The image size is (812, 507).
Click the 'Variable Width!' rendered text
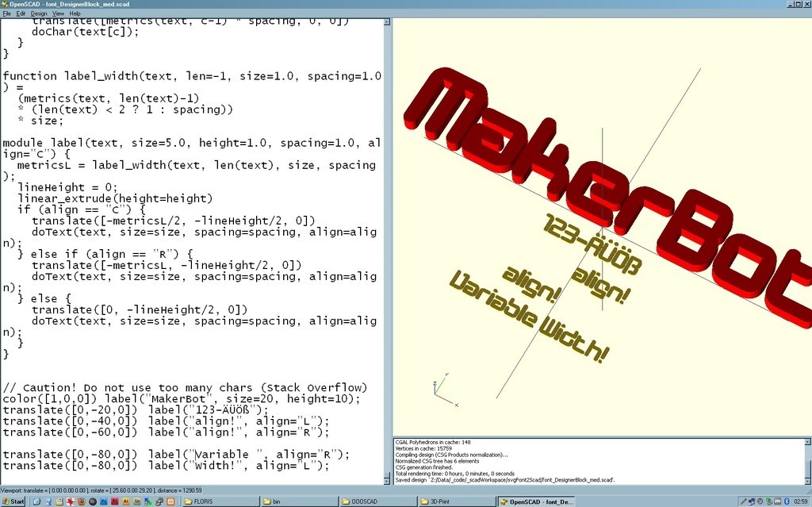coord(528,317)
